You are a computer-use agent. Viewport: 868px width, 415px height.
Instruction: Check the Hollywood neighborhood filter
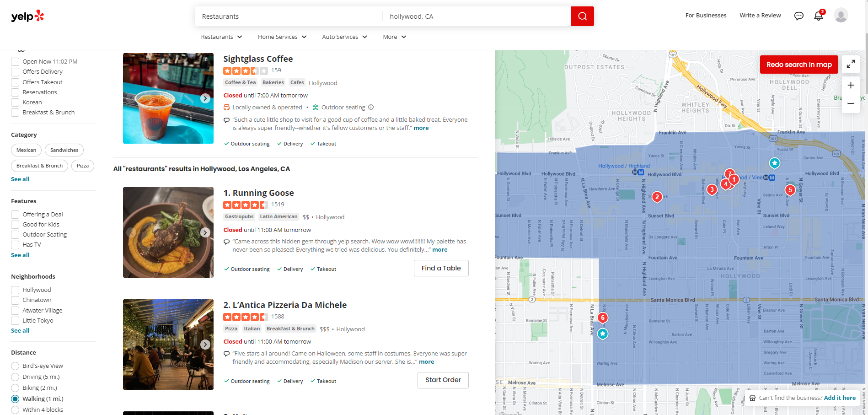15,290
